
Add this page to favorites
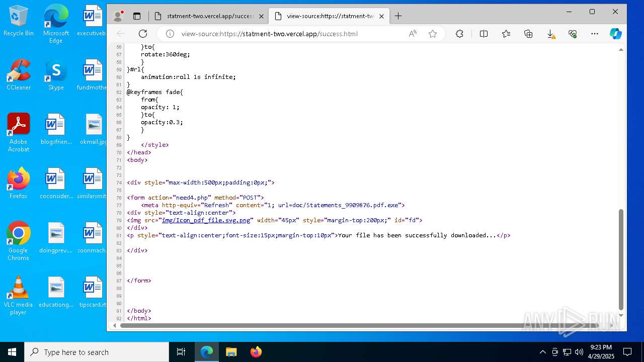tap(433, 34)
